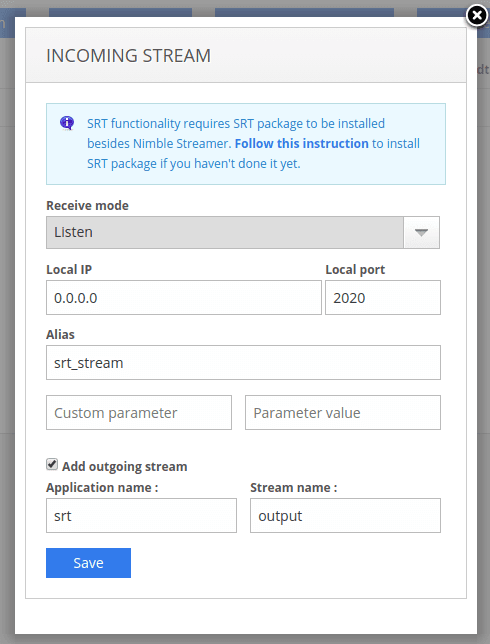Viewport: 490px width, 644px height.
Task: Open the 'Follow this instruction' link
Action: pos(301,143)
